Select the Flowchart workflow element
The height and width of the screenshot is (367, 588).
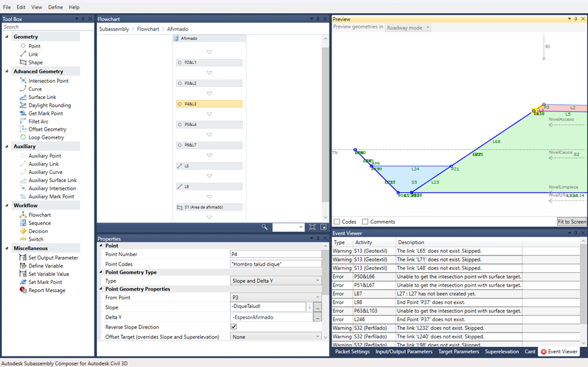(39, 215)
